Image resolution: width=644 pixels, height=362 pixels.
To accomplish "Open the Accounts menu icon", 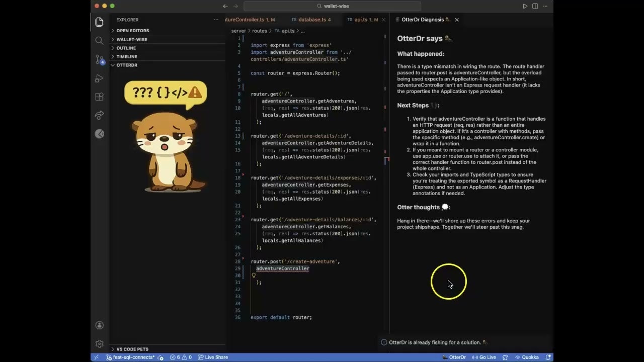I will 100,325.
